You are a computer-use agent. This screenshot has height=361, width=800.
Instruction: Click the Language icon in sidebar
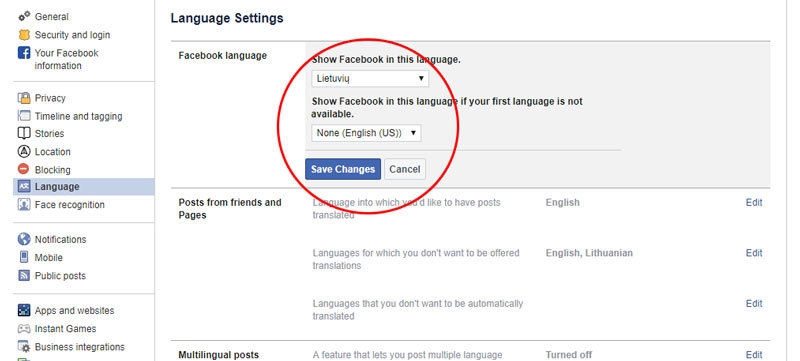pos(24,187)
